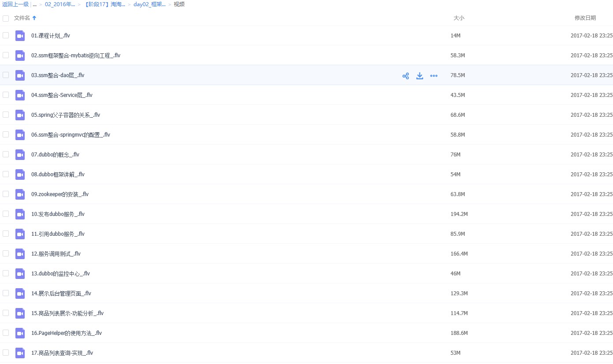Click the 129.3M size value
Screen dimensions: 613x364
[x=459, y=293]
